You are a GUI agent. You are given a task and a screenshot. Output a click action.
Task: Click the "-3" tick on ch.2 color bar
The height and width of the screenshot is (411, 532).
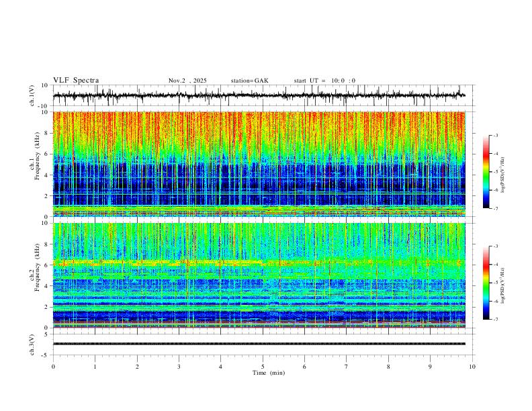tap(495, 246)
